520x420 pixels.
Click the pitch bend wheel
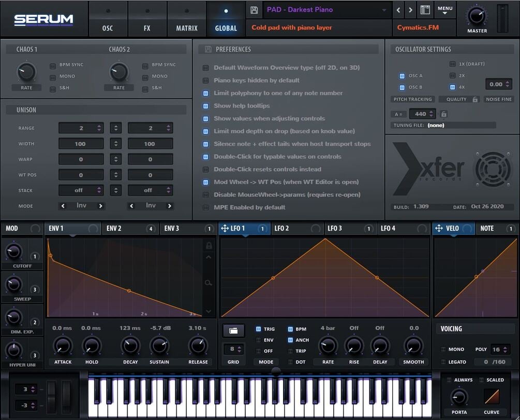coord(51,396)
